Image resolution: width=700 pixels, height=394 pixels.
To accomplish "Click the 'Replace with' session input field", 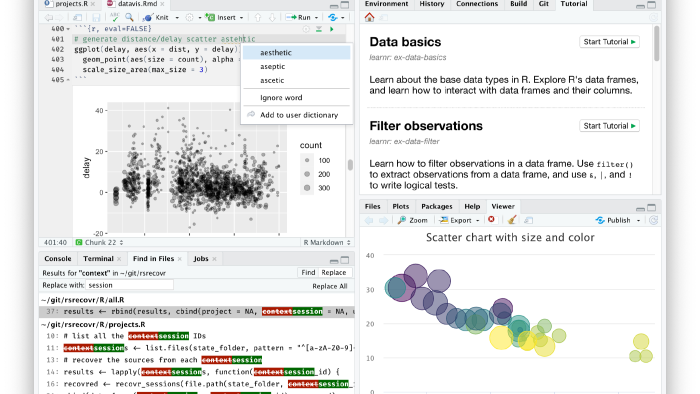I will tap(129, 285).
